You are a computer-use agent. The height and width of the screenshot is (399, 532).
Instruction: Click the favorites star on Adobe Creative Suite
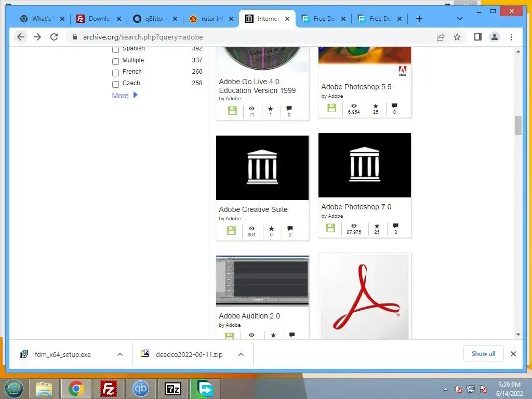[x=271, y=229]
